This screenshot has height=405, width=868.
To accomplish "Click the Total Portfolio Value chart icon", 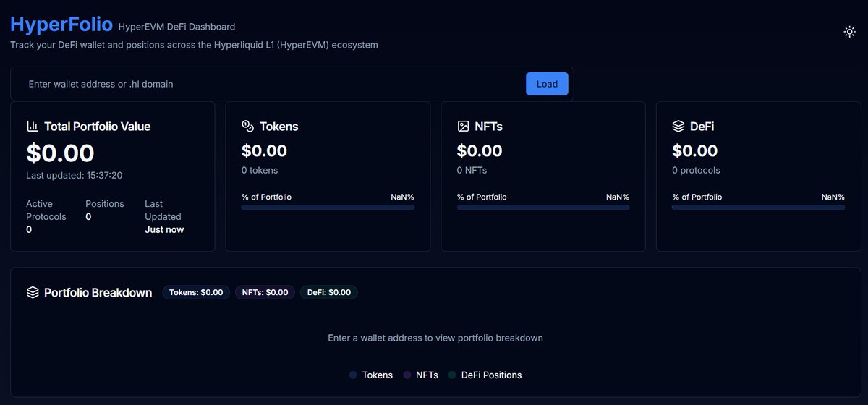I will coord(33,126).
